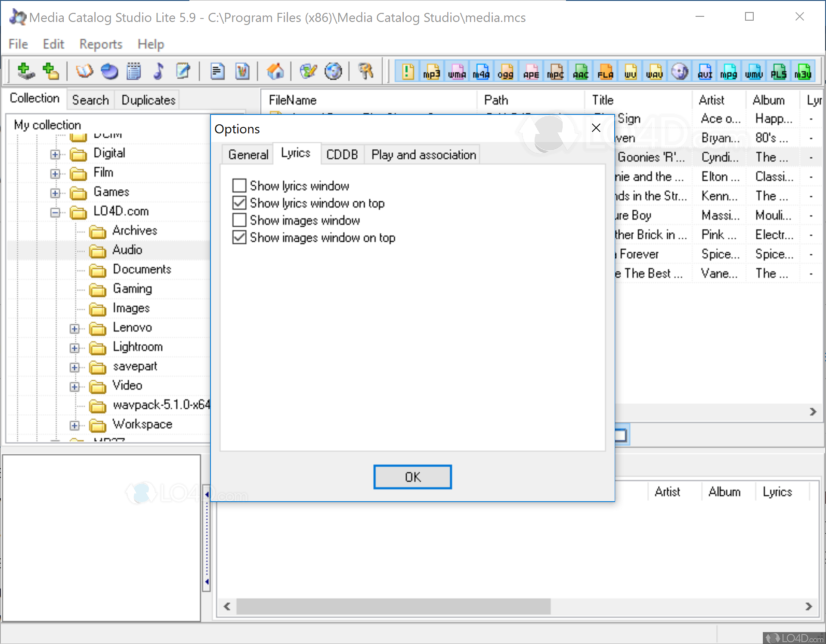Toggle the FLA file type filter
This screenshot has height=644, width=826.
[x=605, y=71]
